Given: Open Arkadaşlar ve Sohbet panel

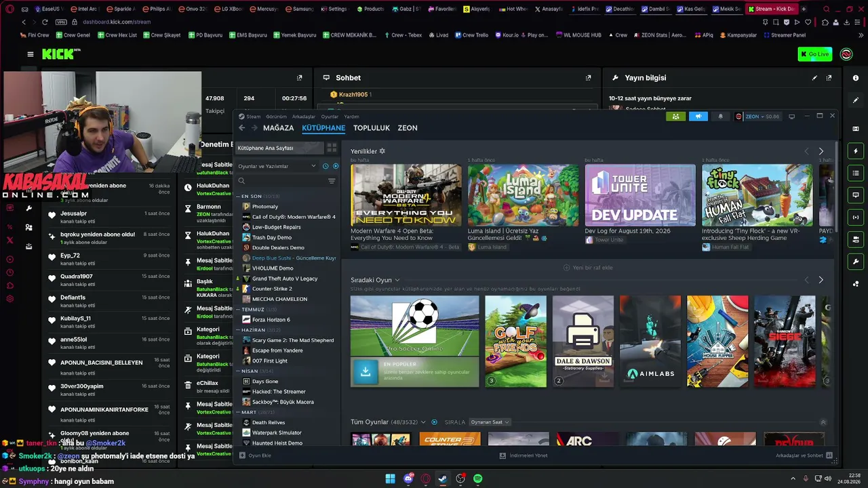Looking at the screenshot, I should click(804, 455).
